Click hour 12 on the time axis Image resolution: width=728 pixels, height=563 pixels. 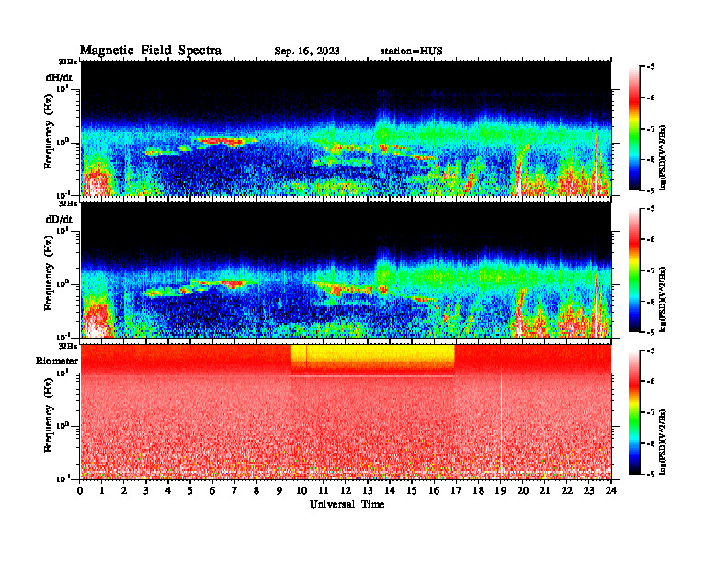346,490
